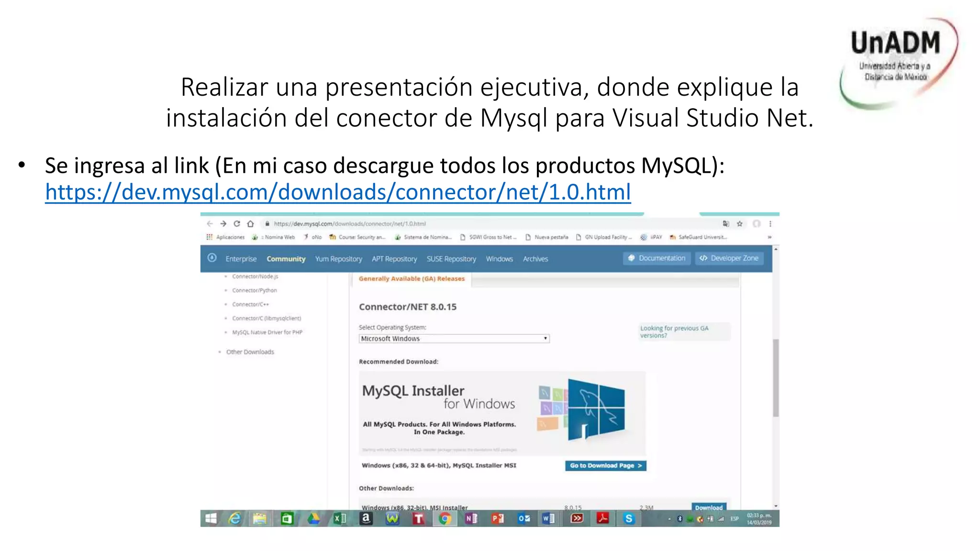The width and height of the screenshot is (980, 551).
Task: Open the taskbar clock and date
Action: coord(759,519)
